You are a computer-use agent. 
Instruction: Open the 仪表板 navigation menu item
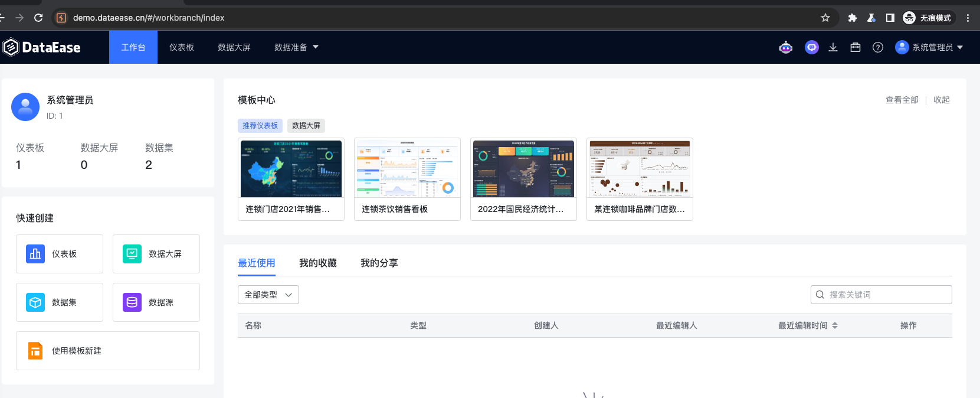pyautogui.click(x=182, y=47)
